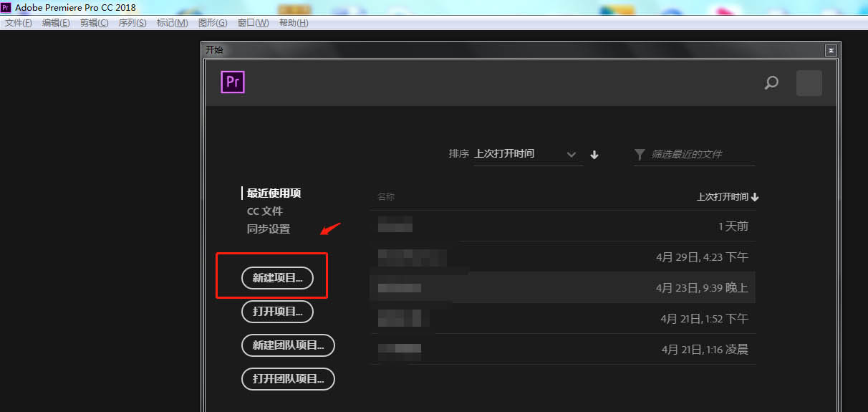Click the 打开团队项目... button

coord(289,379)
